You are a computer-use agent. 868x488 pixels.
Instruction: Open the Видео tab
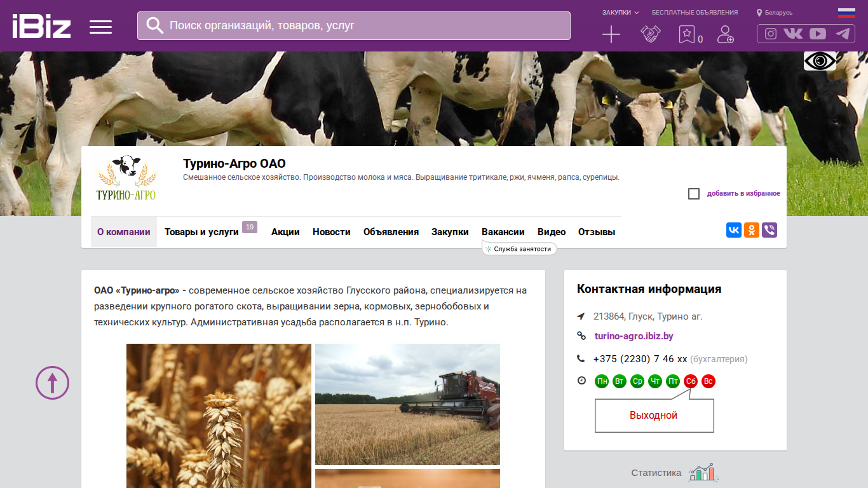pyautogui.click(x=552, y=232)
